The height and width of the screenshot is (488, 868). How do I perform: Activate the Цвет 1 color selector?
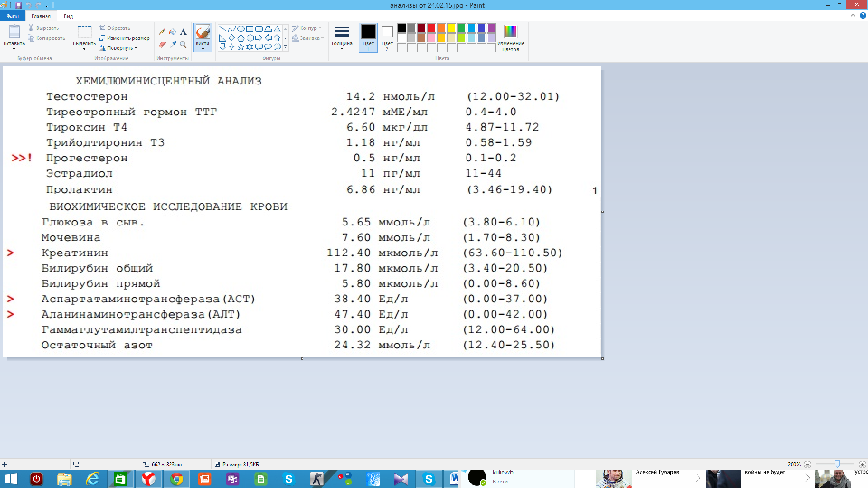point(368,37)
